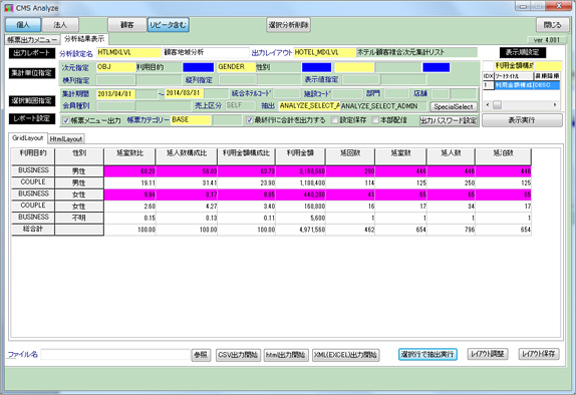Click the BASE 帳票カテゴリー field
Viewport: 576px width, 395px height.
(191, 120)
